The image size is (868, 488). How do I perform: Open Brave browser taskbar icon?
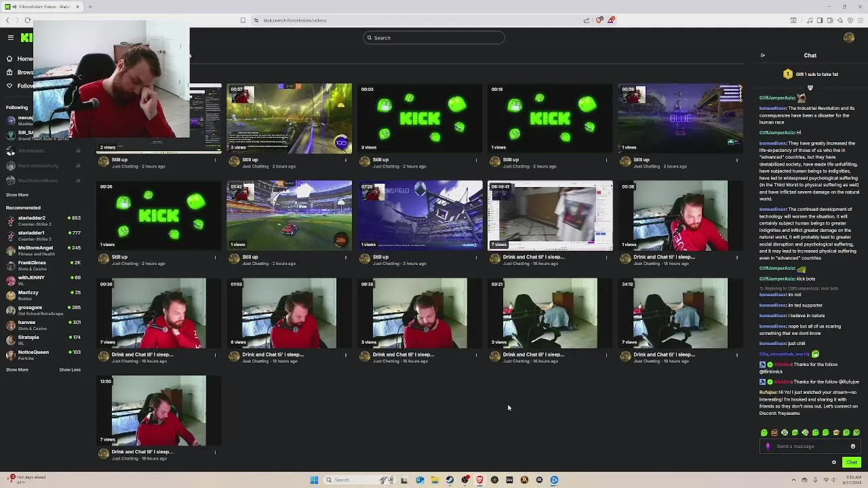(x=479, y=480)
